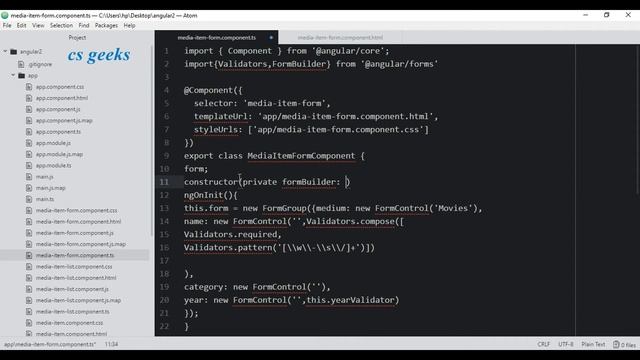Select highlighted media-item-form.component.ts tree row
Image resolution: width=640 pixels, height=360 pixels.
pos(75,255)
